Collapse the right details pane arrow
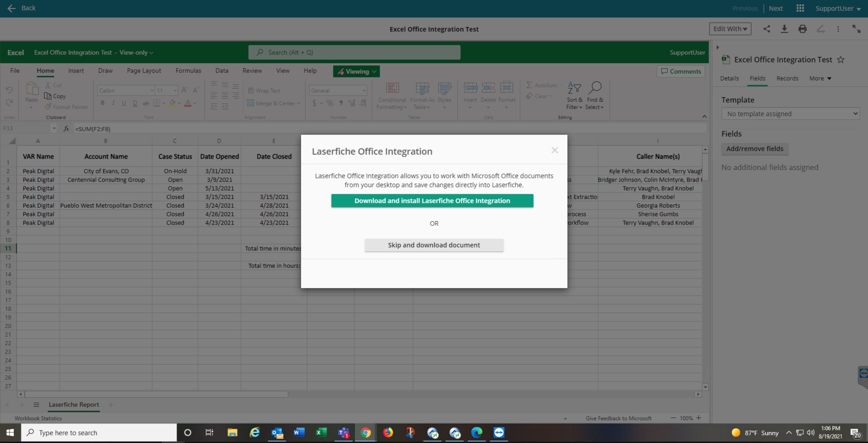 718,47
